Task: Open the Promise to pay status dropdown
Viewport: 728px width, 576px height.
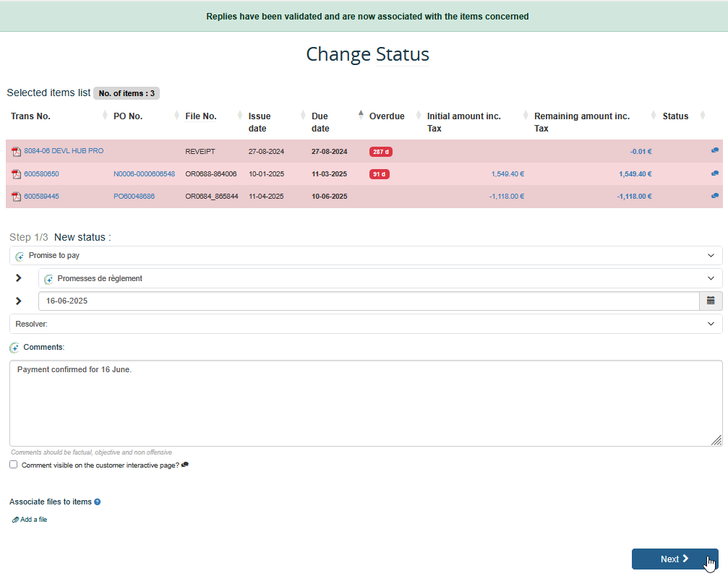Action: click(366, 256)
